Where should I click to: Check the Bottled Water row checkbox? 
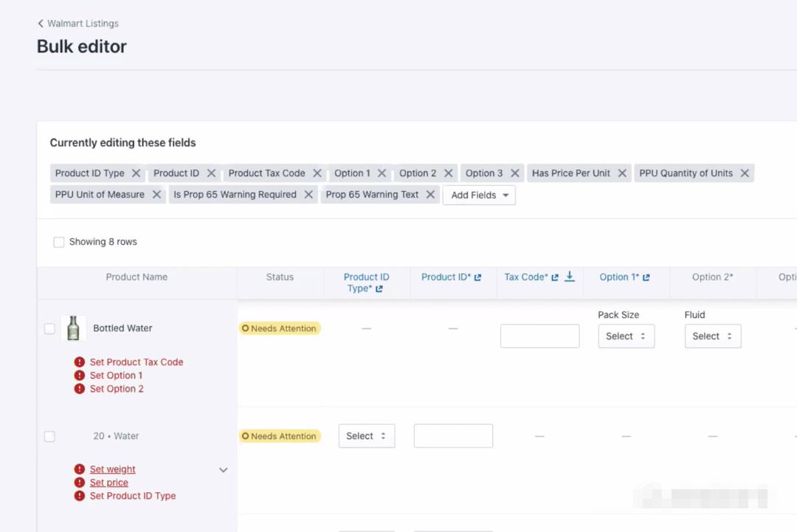49,329
